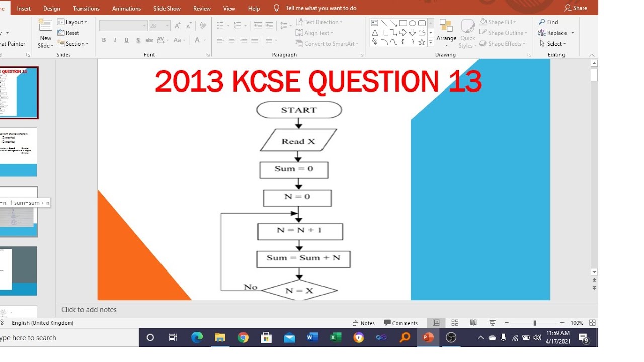Select the Right Arrow shape in gallery
644x362 pixels.
(x=403, y=33)
